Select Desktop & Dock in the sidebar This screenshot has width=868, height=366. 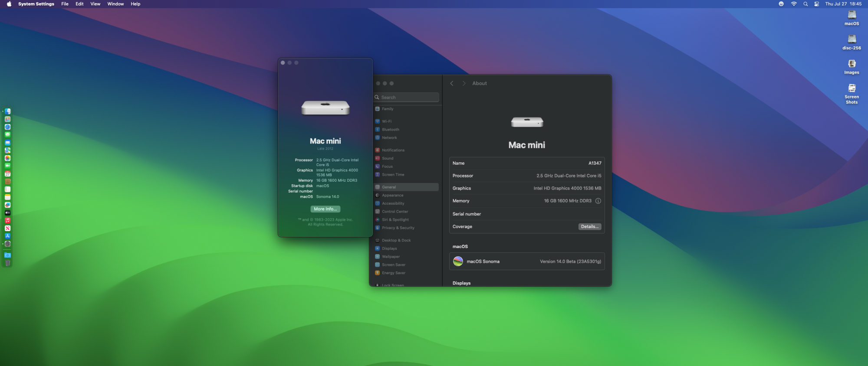click(x=407, y=240)
